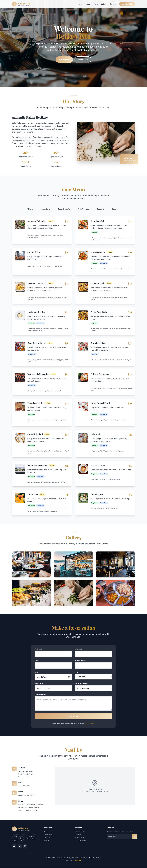Switch to the Beverages tab
Screen dimensions: 147x868
(116, 209)
